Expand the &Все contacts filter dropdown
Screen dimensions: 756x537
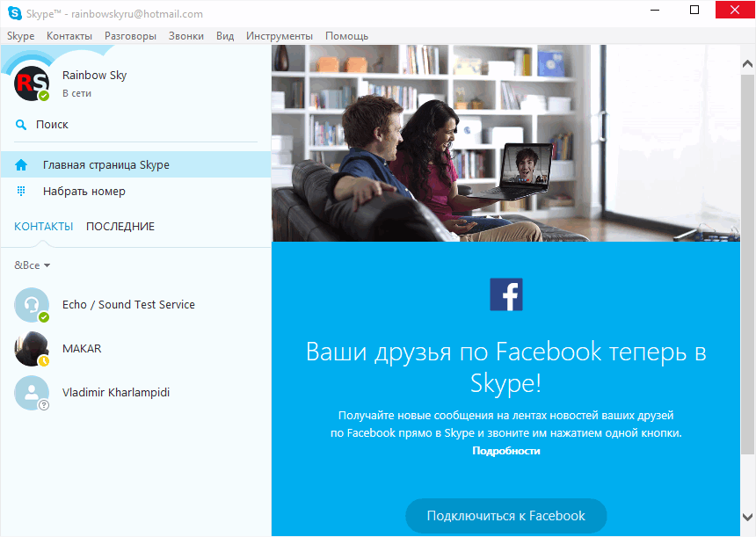click(33, 265)
